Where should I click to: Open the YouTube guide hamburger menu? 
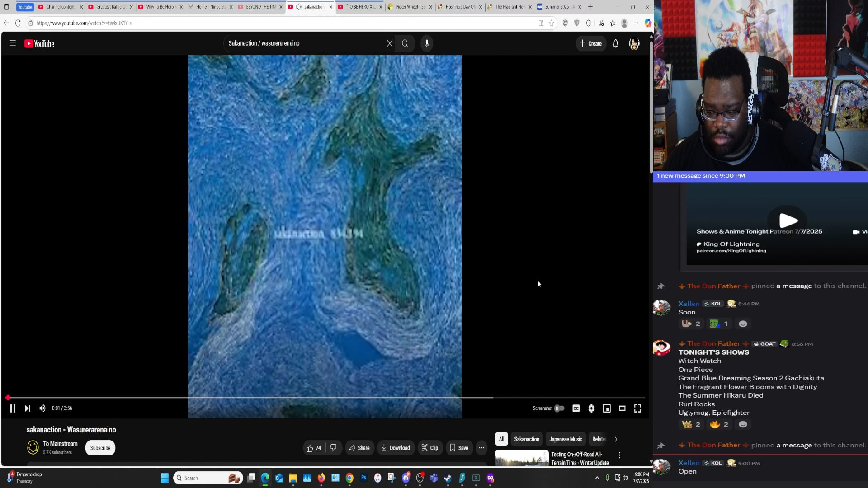13,43
